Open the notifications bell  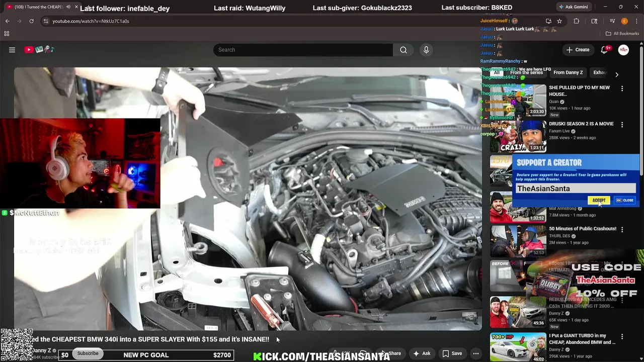605,50
